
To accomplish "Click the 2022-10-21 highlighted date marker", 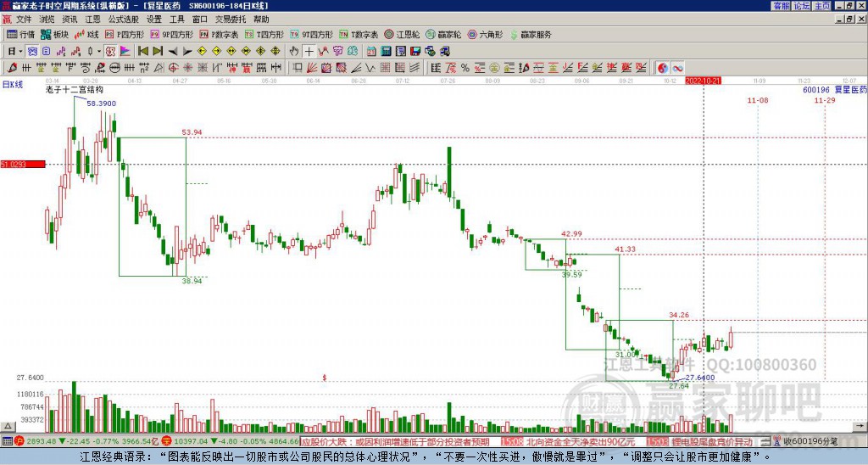I will click(x=703, y=81).
